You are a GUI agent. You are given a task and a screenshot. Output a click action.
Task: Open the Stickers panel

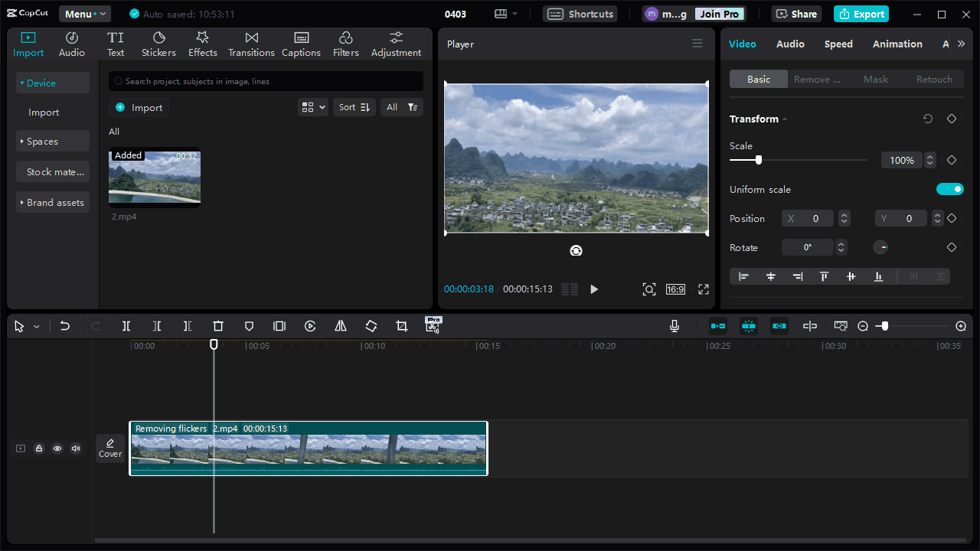(158, 44)
